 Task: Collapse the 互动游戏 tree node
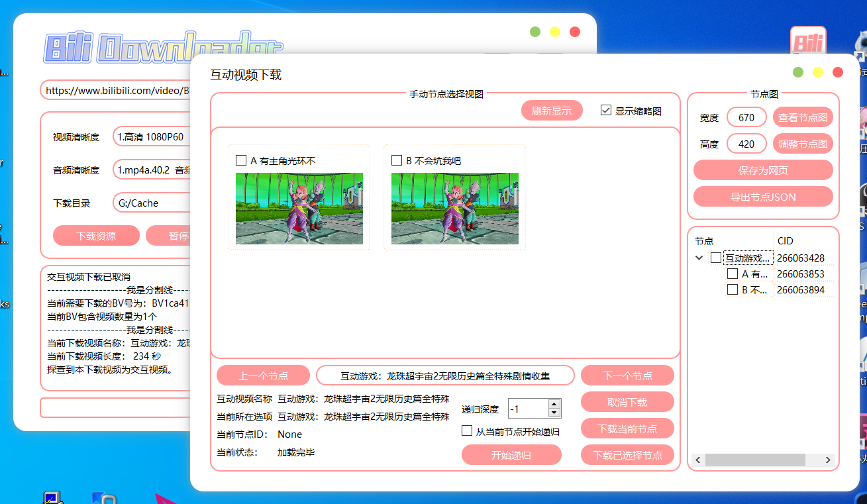tap(700, 258)
